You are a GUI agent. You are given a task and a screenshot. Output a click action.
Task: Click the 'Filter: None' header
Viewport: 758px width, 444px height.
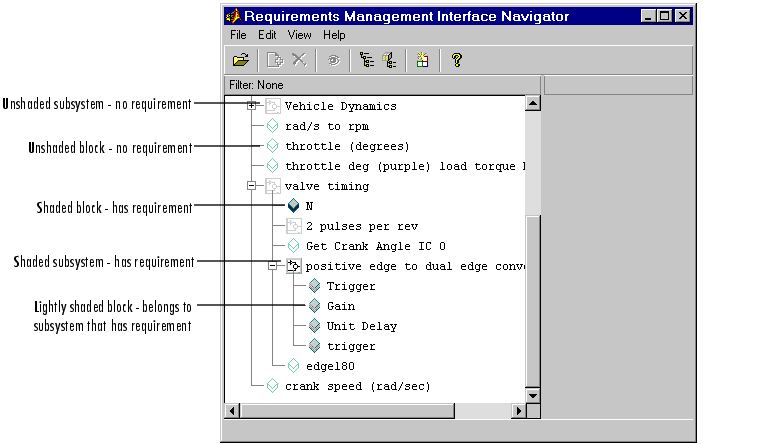[382, 85]
